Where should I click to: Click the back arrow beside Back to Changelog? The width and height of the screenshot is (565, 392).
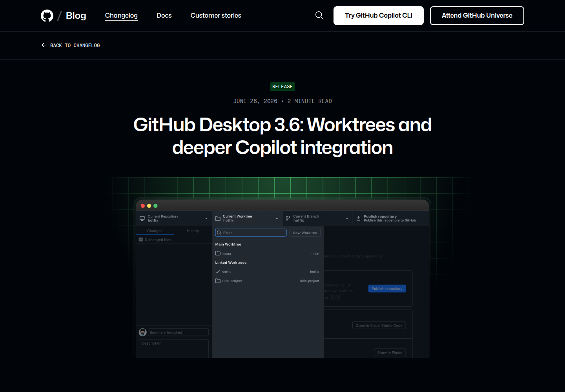(44, 45)
